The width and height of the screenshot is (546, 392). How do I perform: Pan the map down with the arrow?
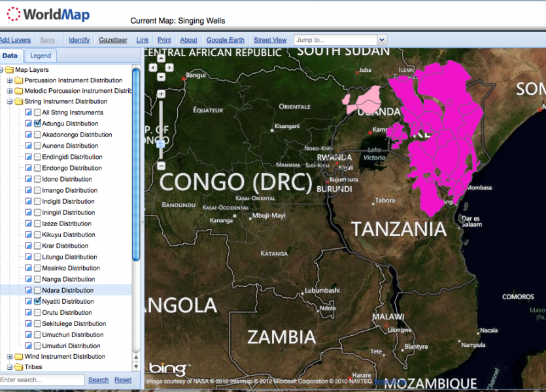(x=161, y=76)
